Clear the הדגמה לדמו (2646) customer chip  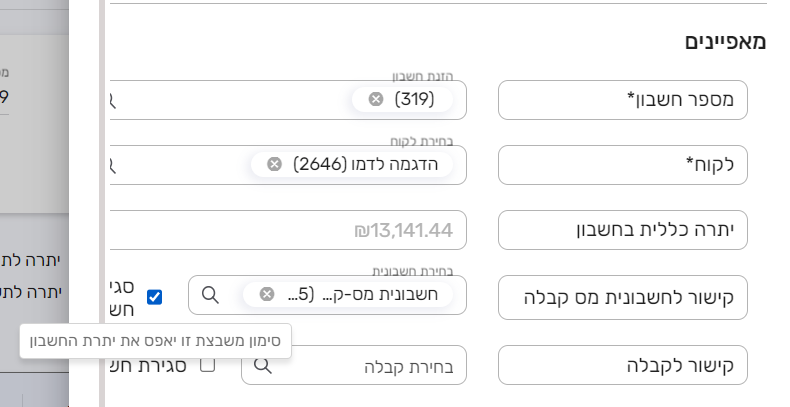(x=274, y=164)
